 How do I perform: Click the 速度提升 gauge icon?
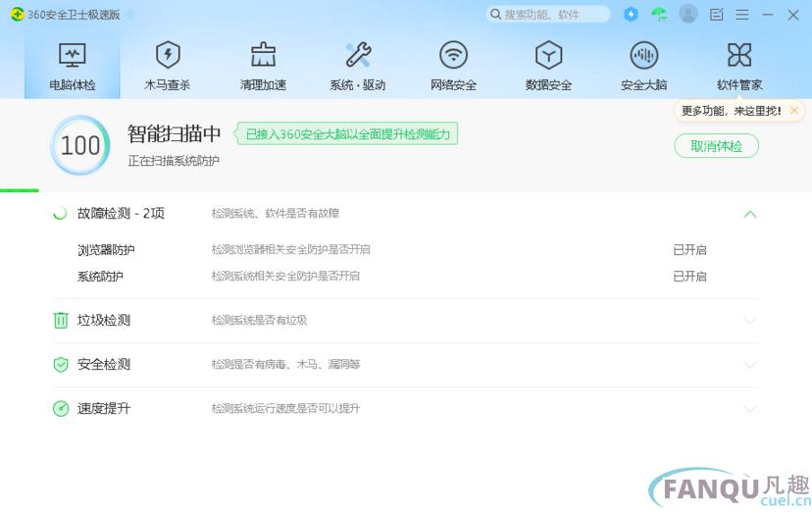tap(61, 408)
